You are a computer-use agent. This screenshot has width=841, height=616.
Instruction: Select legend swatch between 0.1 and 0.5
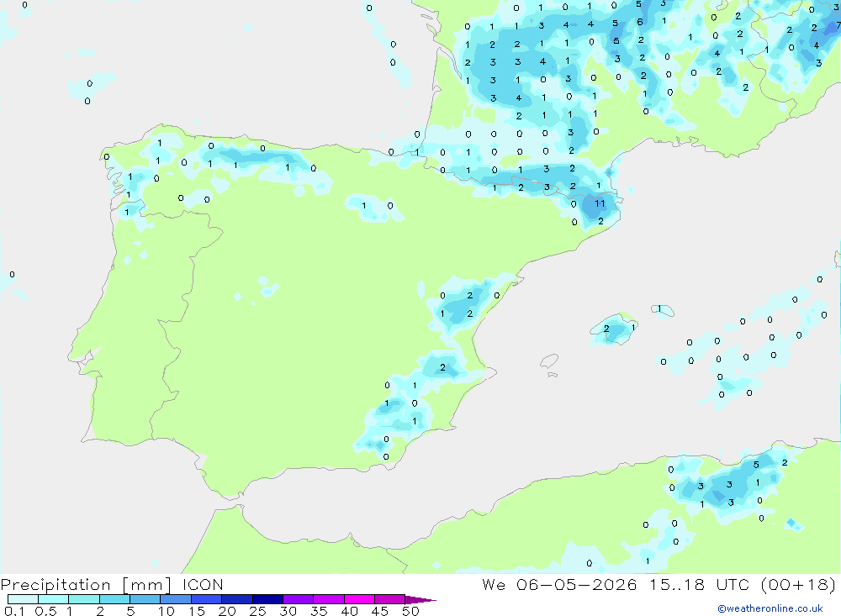pos(23,599)
